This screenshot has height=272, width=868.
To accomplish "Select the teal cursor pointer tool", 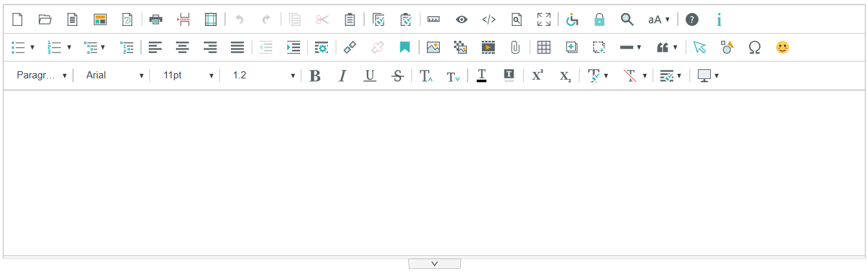I will (699, 47).
